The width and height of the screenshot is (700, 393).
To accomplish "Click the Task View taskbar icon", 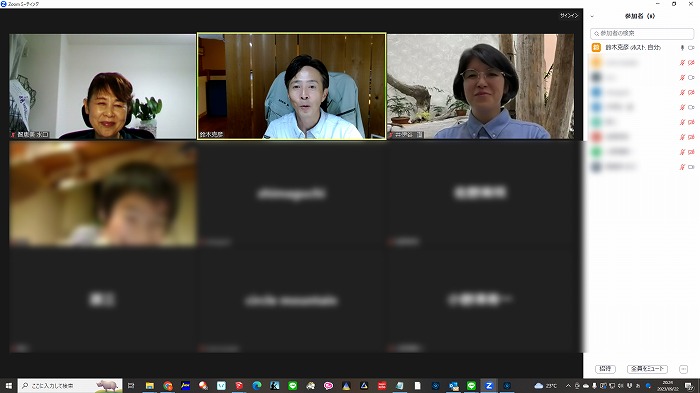I will tap(131, 385).
